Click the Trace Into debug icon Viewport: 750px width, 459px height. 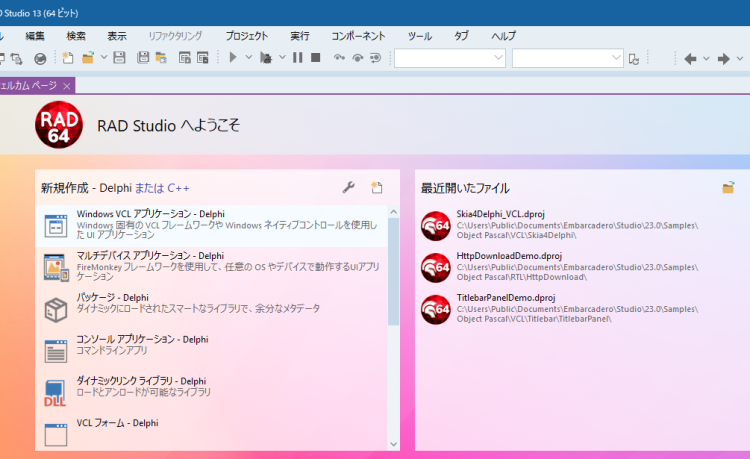pos(339,58)
